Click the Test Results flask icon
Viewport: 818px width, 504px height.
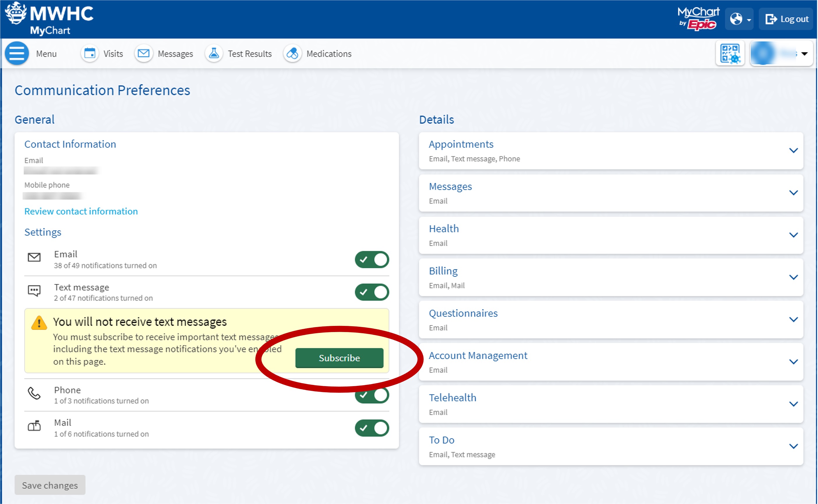pyautogui.click(x=214, y=54)
